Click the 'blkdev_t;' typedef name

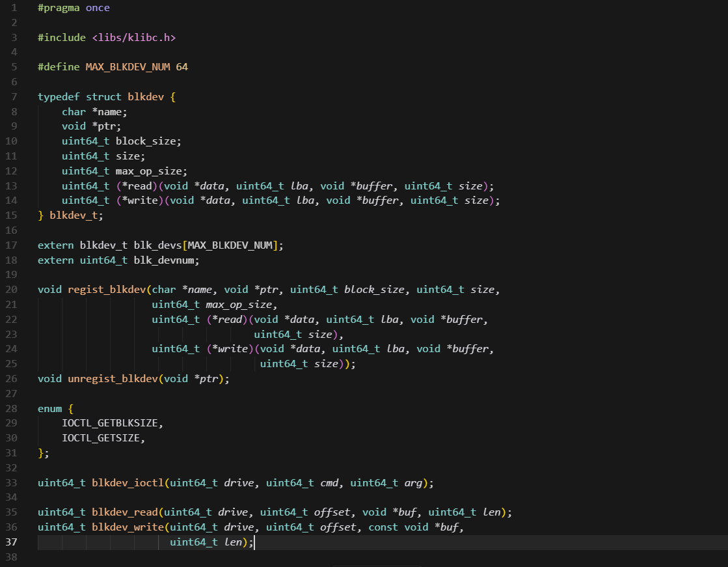tap(77, 215)
